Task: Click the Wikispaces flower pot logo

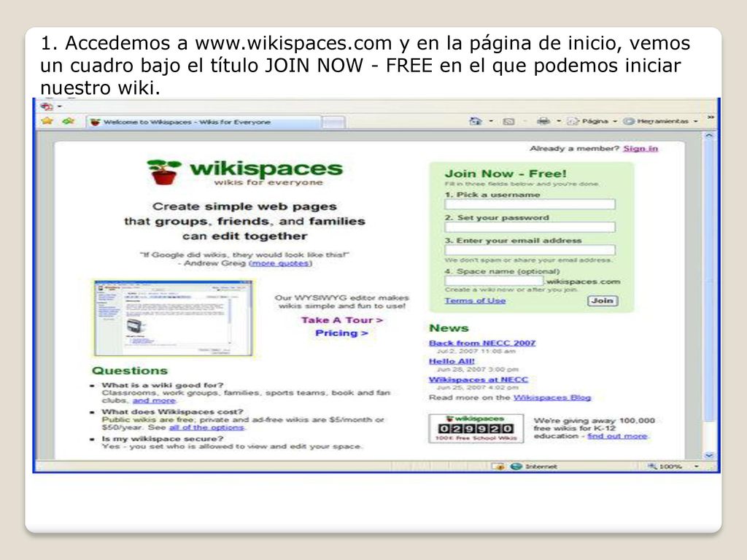Action: [x=163, y=172]
